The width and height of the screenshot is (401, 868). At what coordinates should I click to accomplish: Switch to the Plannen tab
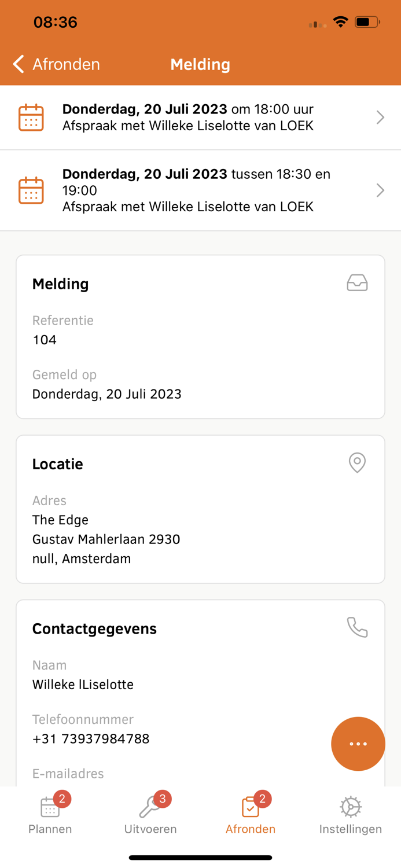point(50,813)
